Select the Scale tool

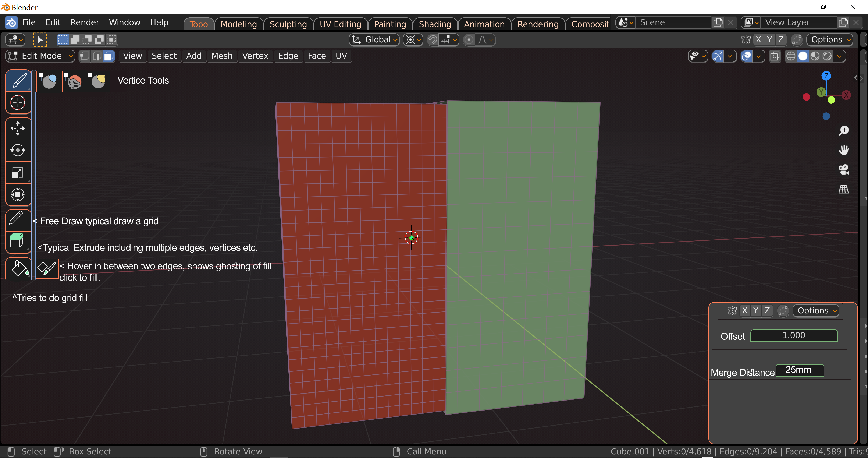(x=18, y=172)
